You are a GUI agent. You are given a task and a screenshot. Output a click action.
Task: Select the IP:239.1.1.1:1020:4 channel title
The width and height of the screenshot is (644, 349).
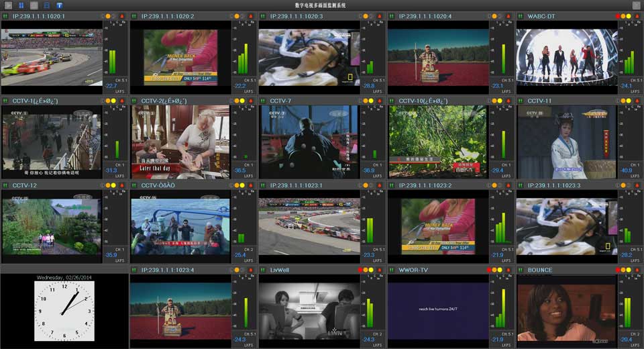[x=425, y=16]
